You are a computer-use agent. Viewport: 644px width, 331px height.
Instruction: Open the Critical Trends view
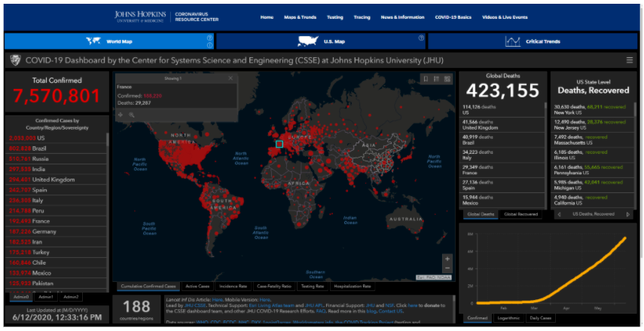[x=533, y=41]
